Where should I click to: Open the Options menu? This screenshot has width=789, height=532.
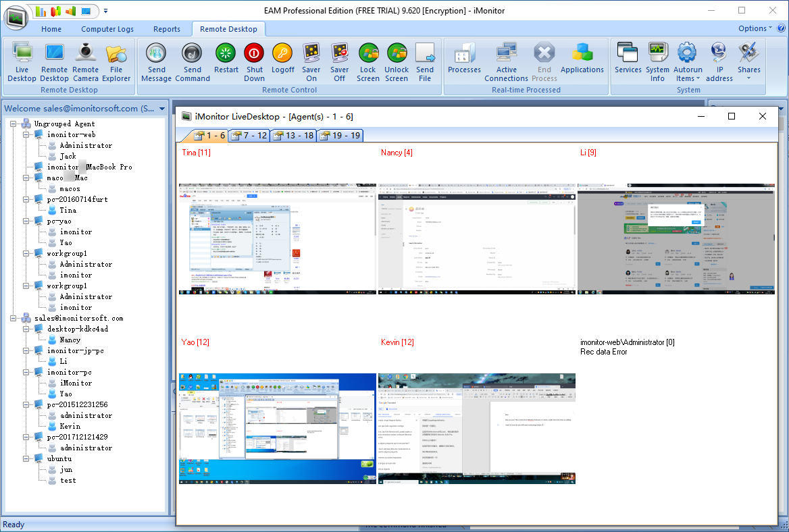click(x=755, y=28)
